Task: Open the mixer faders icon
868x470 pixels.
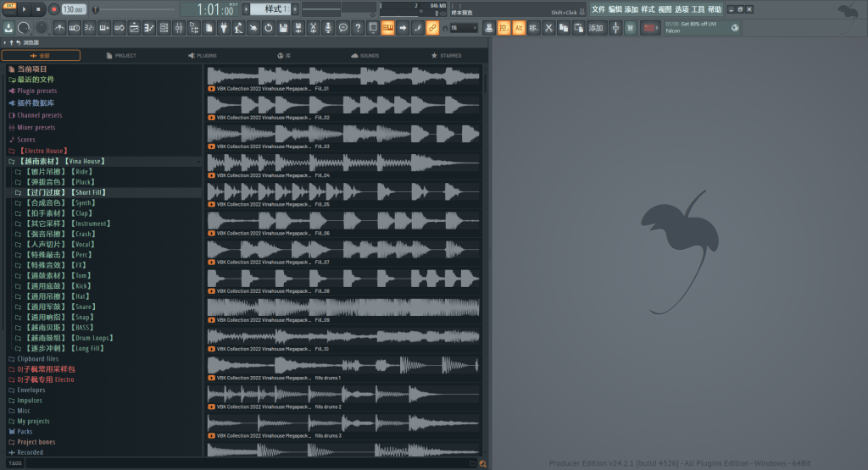Action: [x=179, y=28]
